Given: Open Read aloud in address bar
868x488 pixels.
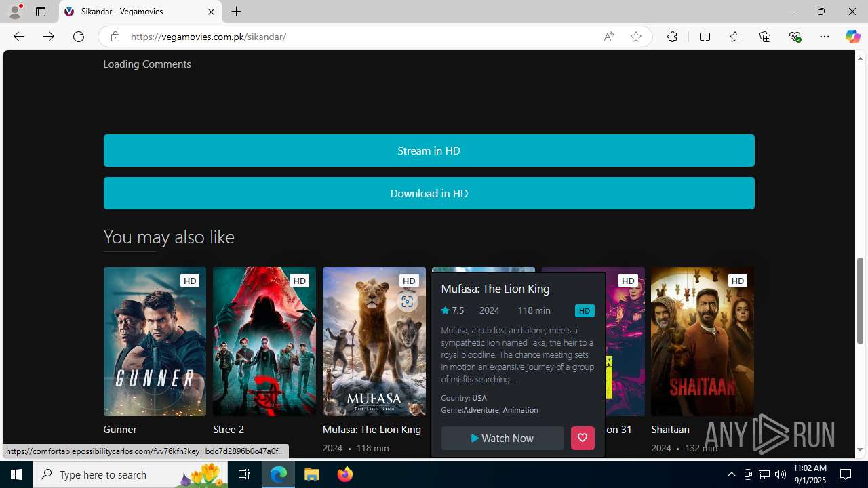Looking at the screenshot, I should point(609,37).
